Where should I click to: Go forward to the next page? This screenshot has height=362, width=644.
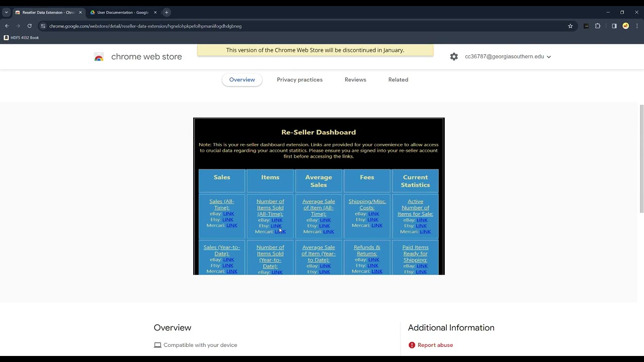(18, 26)
